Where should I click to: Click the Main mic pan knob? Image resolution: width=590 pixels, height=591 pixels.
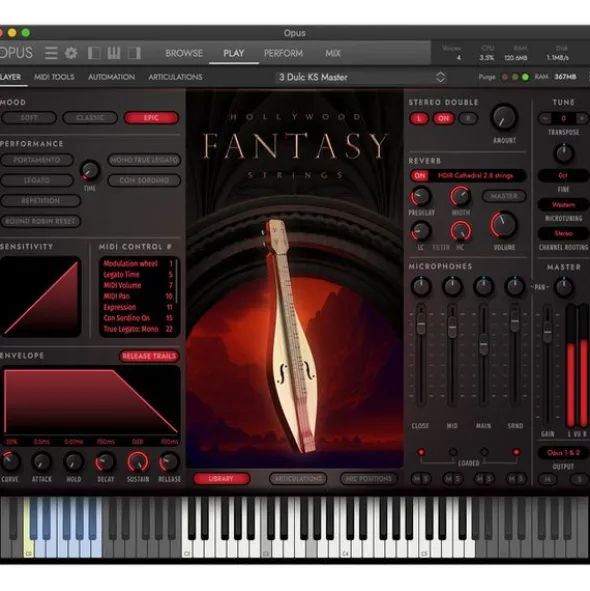pyautogui.click(x=483, y=286)
